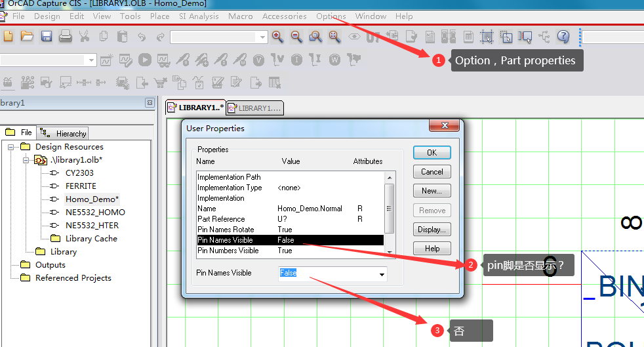Click the Help button in dialog
This screenshot has height=347, width=644.
pyautogui.click(x=432, y=249)
